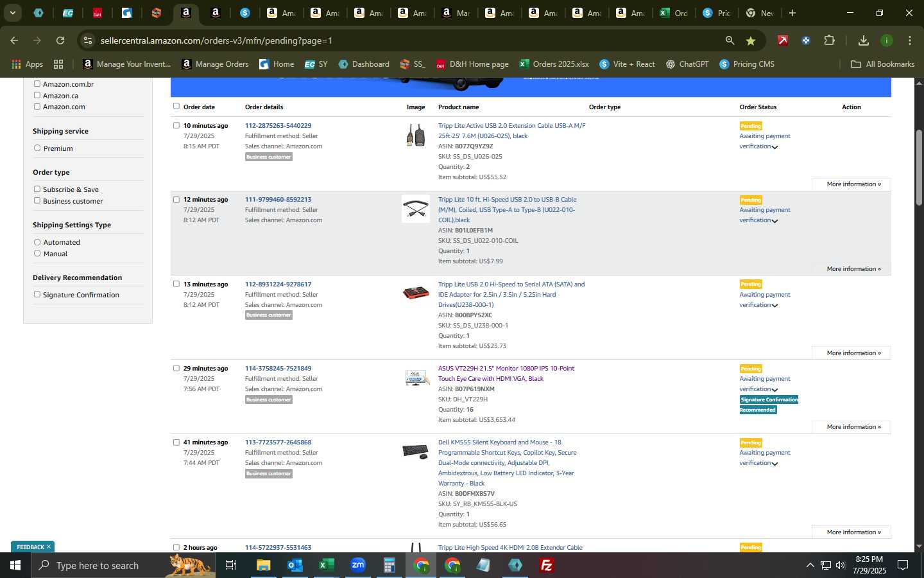Check the Business customer order type filter
Screen dimensions: 924x578
(x=37, y=200)
